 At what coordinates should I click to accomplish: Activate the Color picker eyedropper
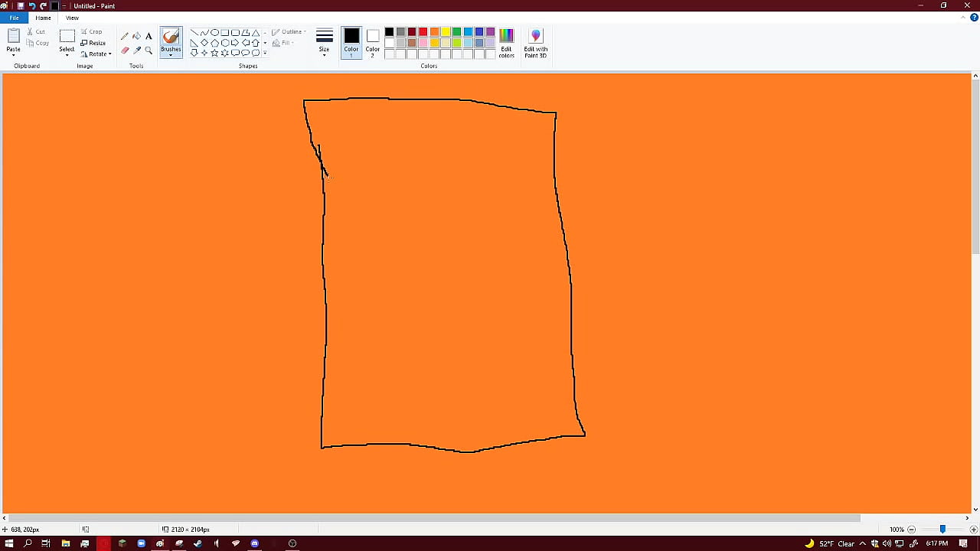pyautogui.click(x=136, y=51)
